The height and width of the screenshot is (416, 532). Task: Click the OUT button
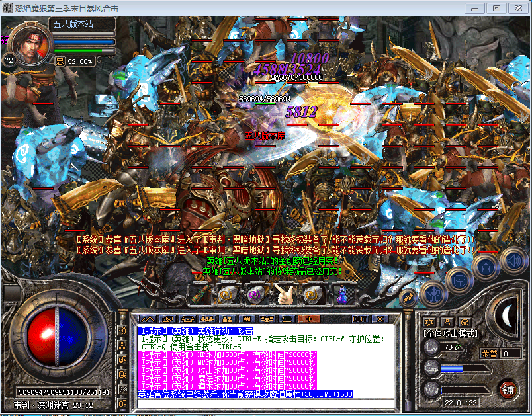360,319
